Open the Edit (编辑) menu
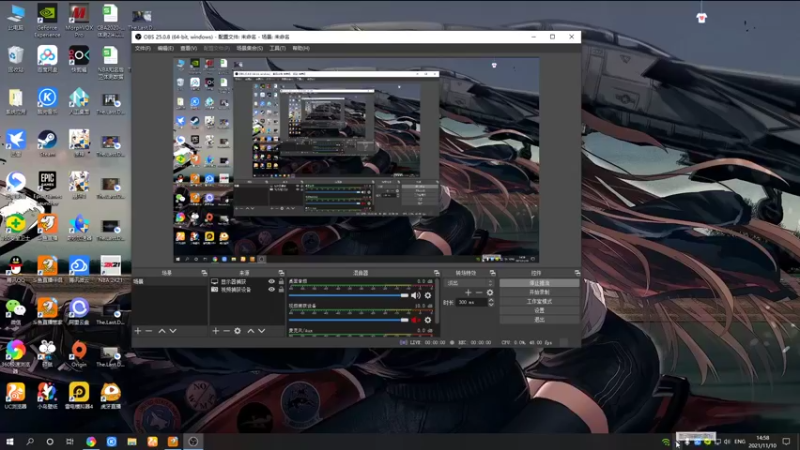The width and height of the screenshot is (800, 450). click(x=165, y=48)
